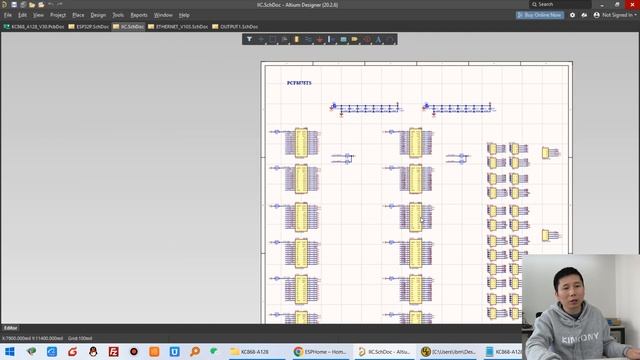Click the Grid 100mil status bar readout
The image size is (640, 360).
click(x=80, y=338)
